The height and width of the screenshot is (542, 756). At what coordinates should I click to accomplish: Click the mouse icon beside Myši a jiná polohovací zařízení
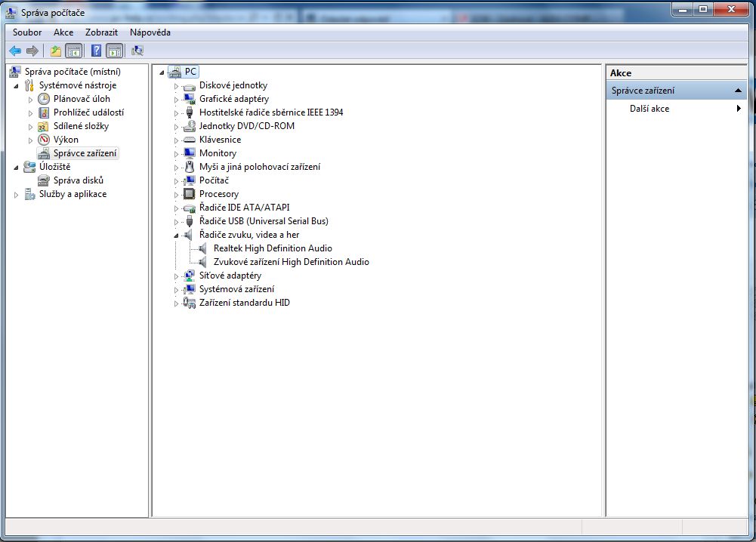[x=189, y=167]
